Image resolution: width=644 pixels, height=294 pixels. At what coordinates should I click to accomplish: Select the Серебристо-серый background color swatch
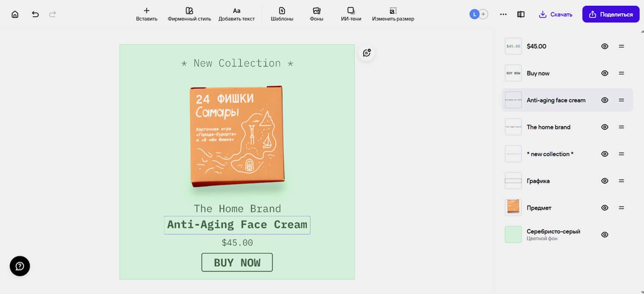[x=513, y=235]
